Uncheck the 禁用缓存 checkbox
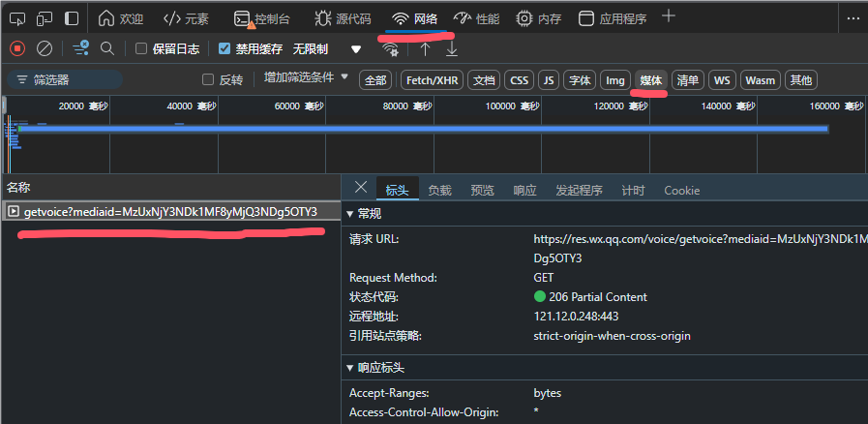This screenshot has width=868, height=424. pos(224,48)
